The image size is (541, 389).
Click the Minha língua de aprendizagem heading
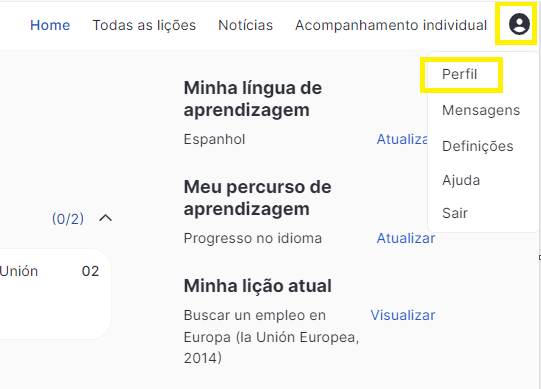click(253, 99)
